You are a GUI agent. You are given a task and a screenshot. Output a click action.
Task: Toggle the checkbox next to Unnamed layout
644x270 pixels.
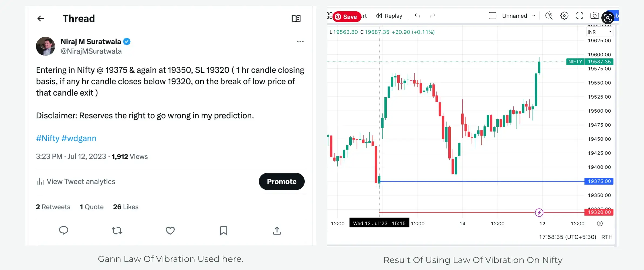[x=492, y=16]
